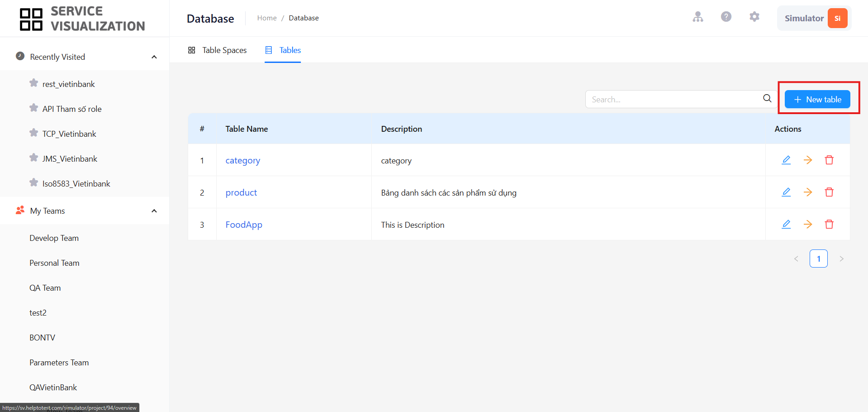This screenshot has height=412, width=868.
Task: Open category table via arrow icon
Action: (808, 160)
